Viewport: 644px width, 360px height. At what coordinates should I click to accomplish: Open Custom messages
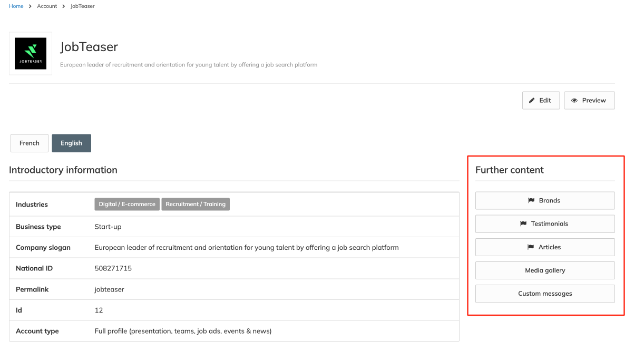click(x=545, y=294)
